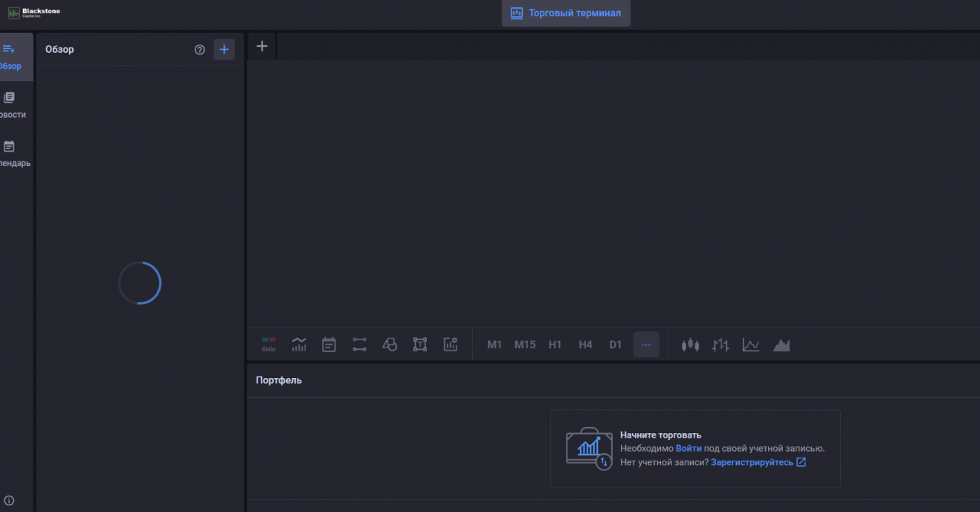
Task: Select the text box tool
Action: click(x=420, y=345)
